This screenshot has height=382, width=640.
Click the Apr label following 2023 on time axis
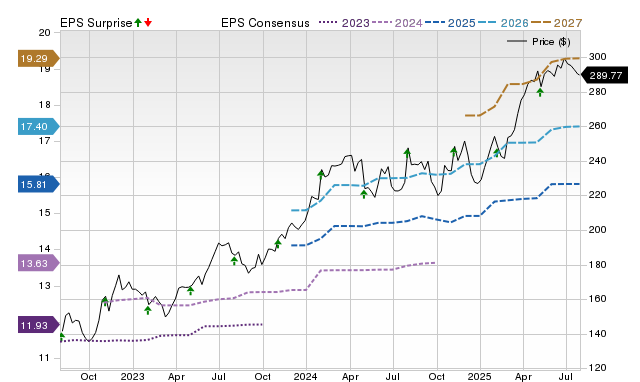click(x=176, y=376)
